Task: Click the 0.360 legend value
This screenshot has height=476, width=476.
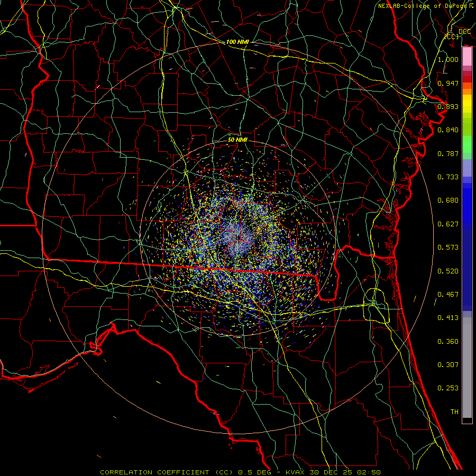Action: 448,342
